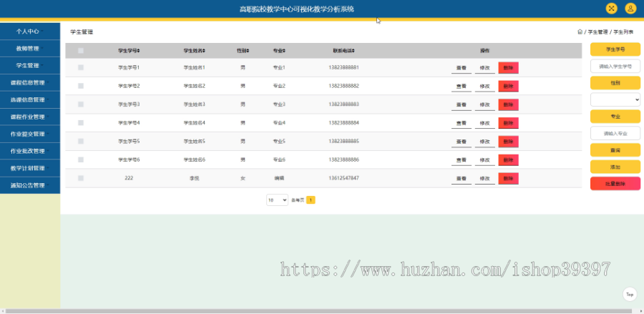
Task: Edit the 学生学号3 row via 修改
Action: (x=484, y=105)
